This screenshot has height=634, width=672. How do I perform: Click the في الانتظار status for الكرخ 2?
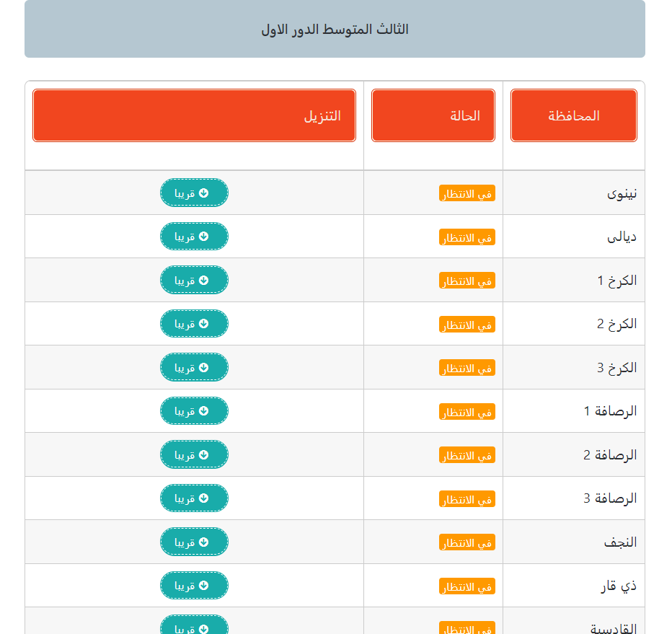coord(467,325)
